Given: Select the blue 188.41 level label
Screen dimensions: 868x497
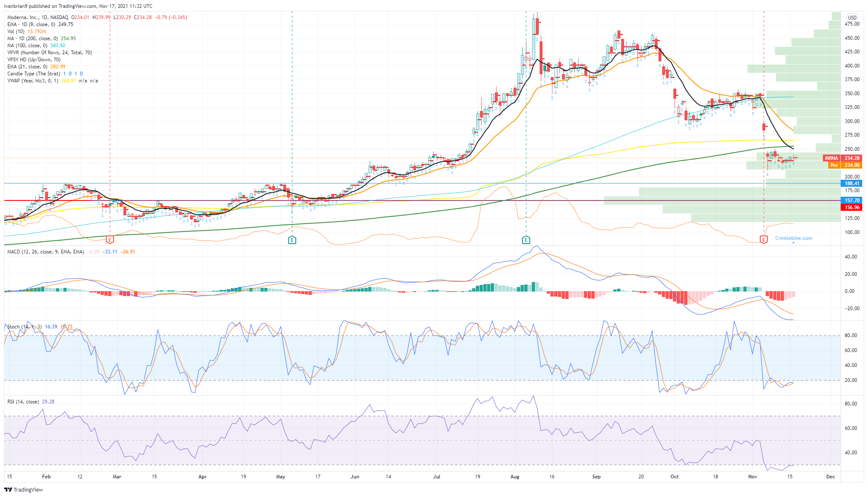Looking at the screenshot, I should (851, 183).
